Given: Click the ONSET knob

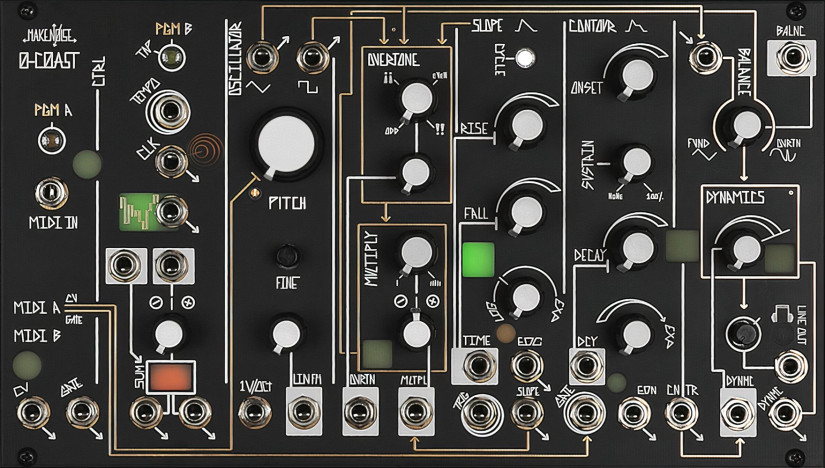Looking at the screenshot, I should pos(637,75).
